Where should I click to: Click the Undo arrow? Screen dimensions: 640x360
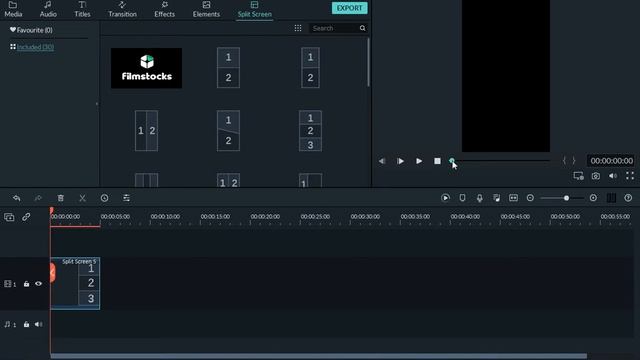(x=16, y=198)
